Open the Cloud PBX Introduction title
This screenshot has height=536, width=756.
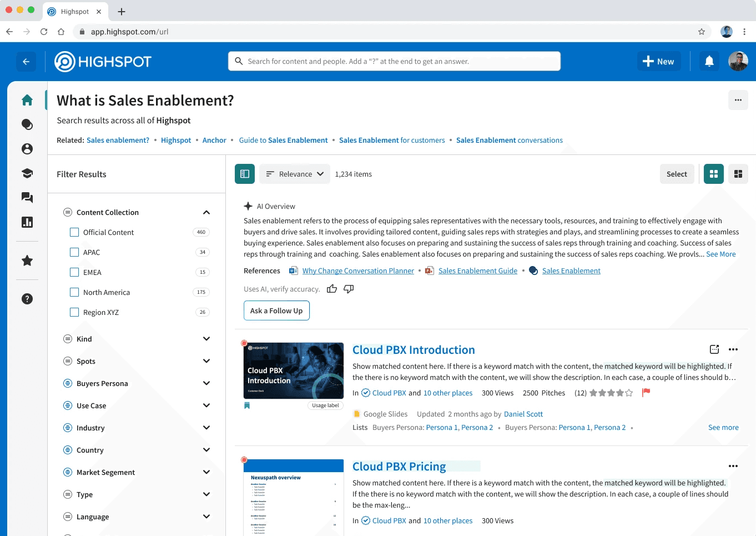(x=414, y=350)
